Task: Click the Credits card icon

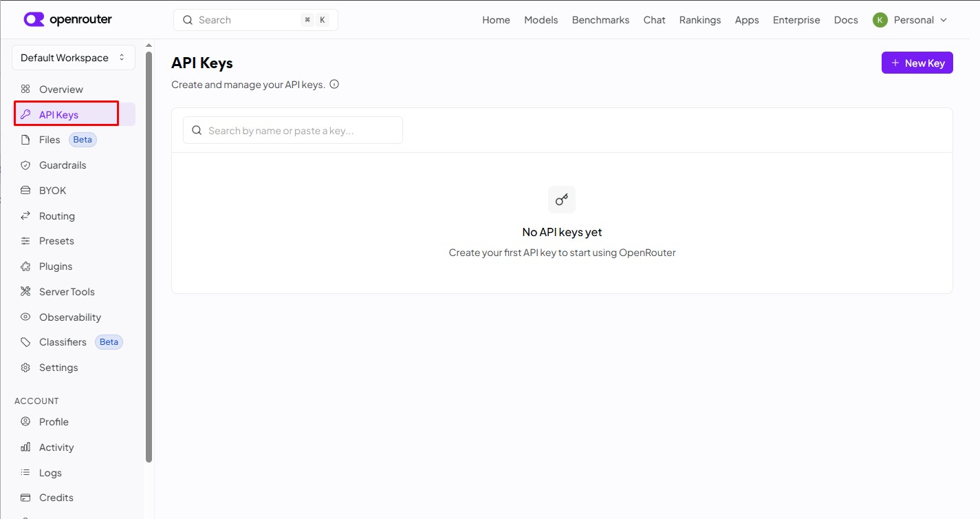Action: click(25, 498)
